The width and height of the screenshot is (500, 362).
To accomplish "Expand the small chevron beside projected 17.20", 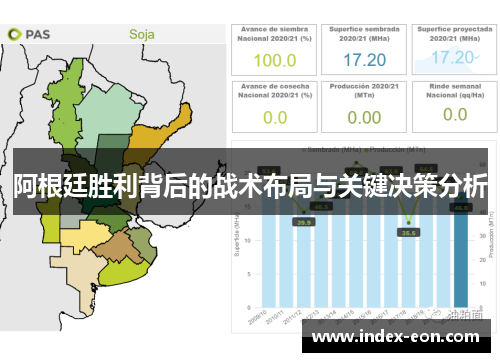I will (x=477, y=57).
